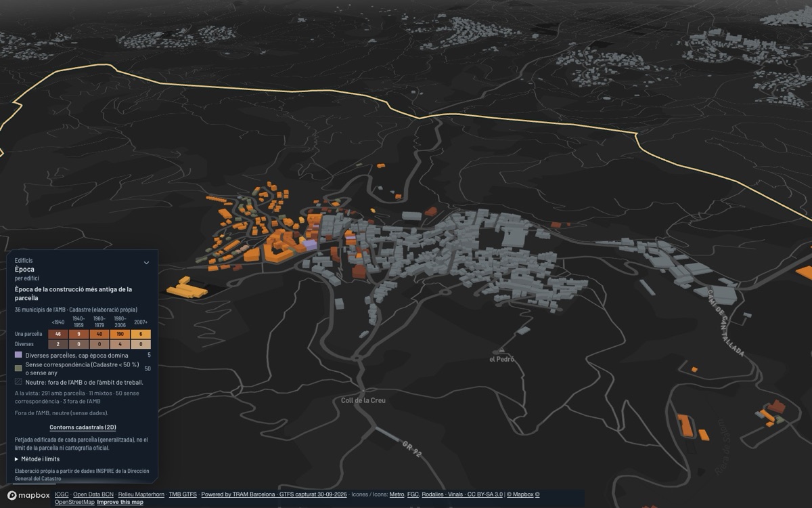Open the CC BY-SA 3.0 license link
The width and height of the screenshot is (812, 508).
[484, 494]
